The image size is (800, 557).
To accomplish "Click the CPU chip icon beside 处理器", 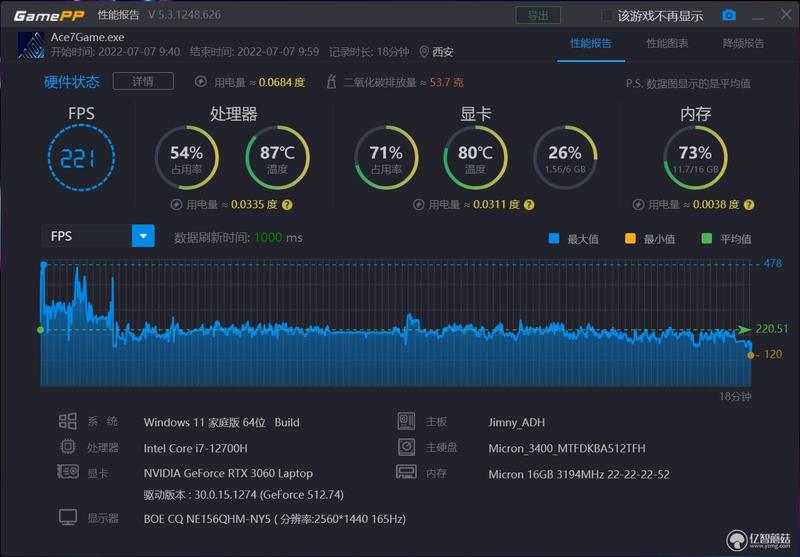I will 68,447.
